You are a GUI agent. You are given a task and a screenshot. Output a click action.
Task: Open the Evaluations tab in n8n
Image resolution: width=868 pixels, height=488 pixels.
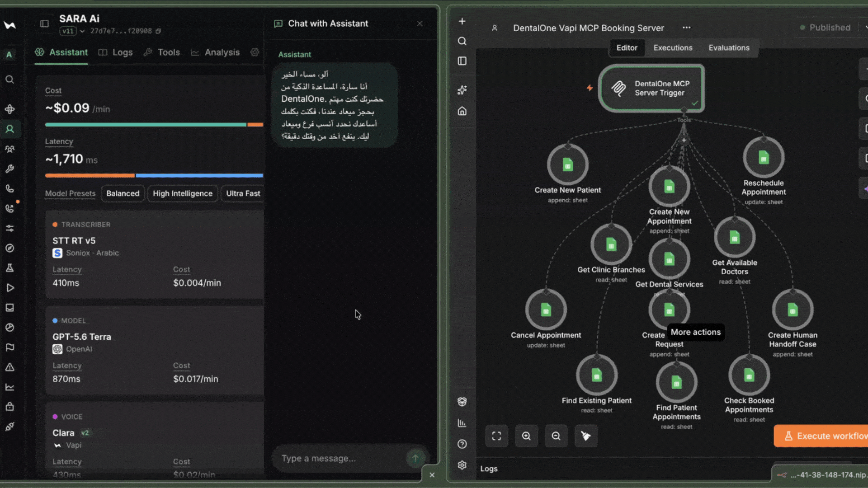pos(729,48)
